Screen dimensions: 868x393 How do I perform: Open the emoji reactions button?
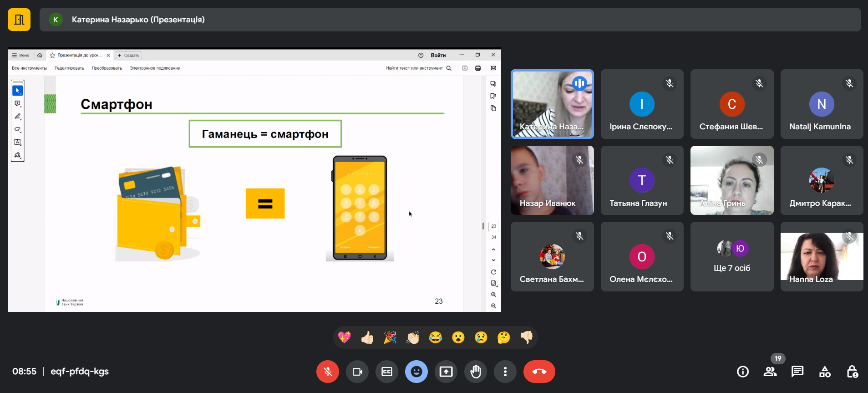pos(416,372)
